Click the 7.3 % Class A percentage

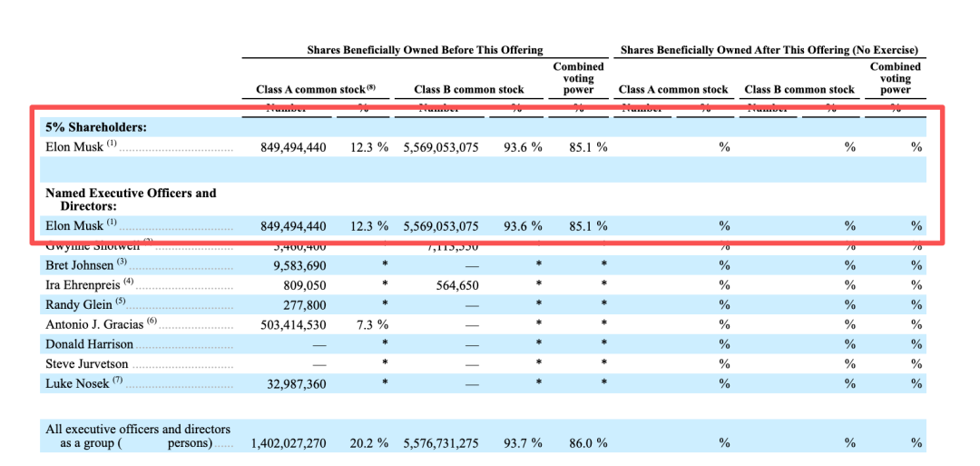tap(372, 324)
